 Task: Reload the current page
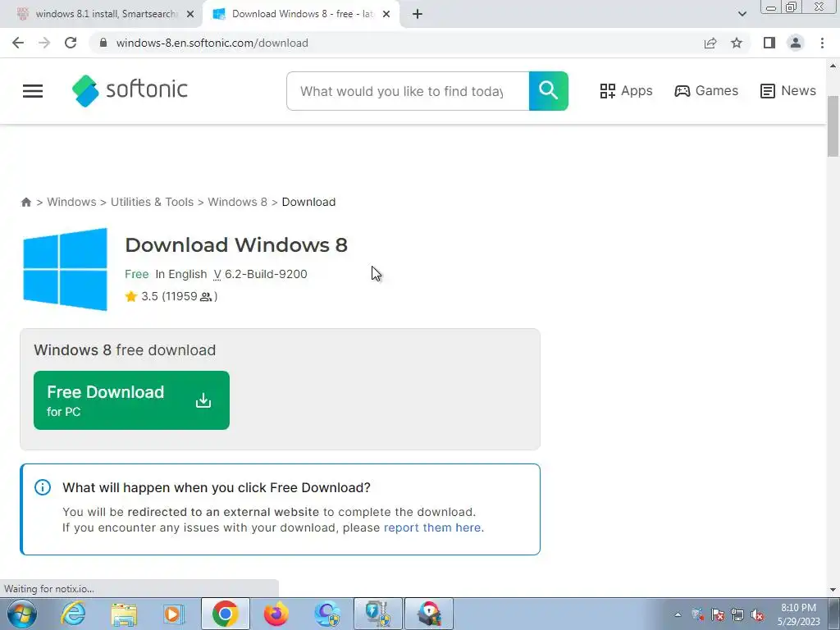point(71,43)
